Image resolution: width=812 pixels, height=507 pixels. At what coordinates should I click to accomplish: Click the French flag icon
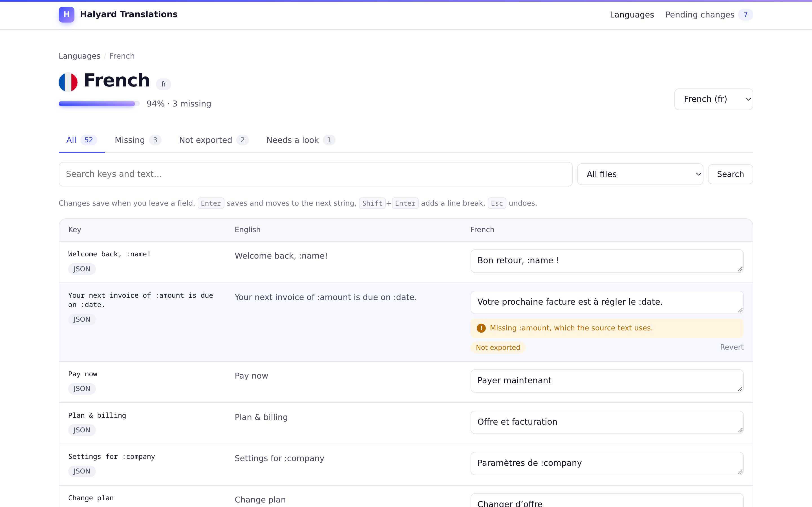coord(68,82)
